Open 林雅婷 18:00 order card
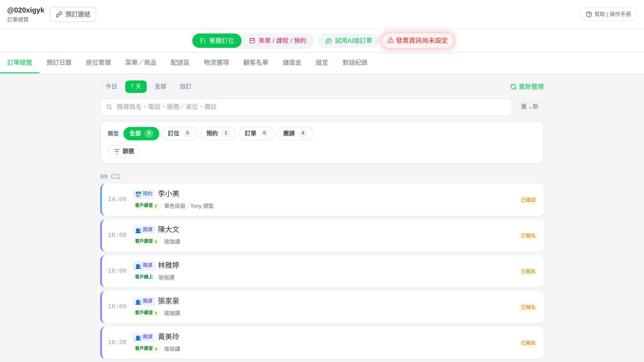The height and width of the screenshot is (362, 644). pos(322,271)
